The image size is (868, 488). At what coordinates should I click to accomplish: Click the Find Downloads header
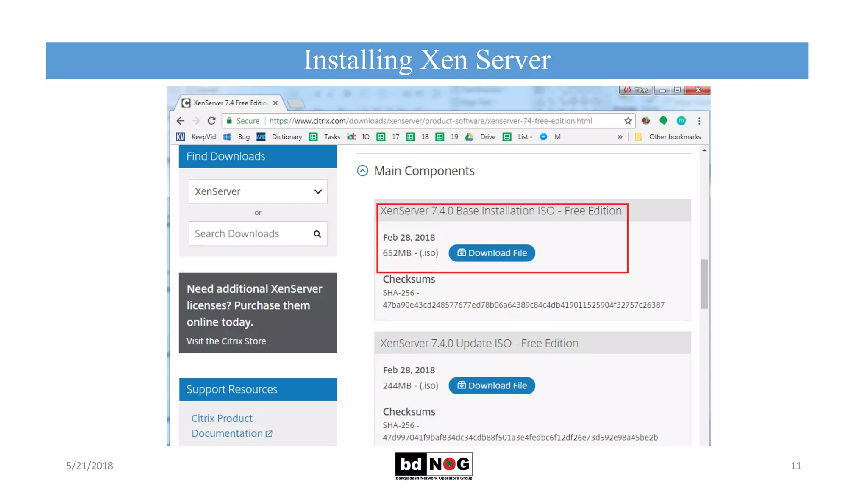click(x=258, y=156)
